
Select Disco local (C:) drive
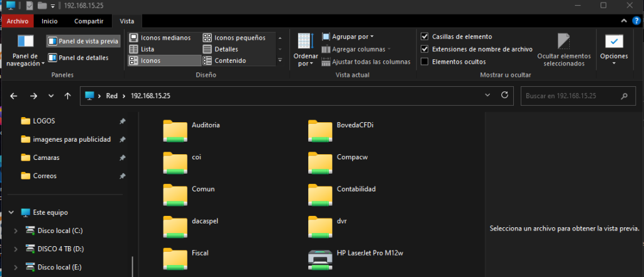coord(60,231)
